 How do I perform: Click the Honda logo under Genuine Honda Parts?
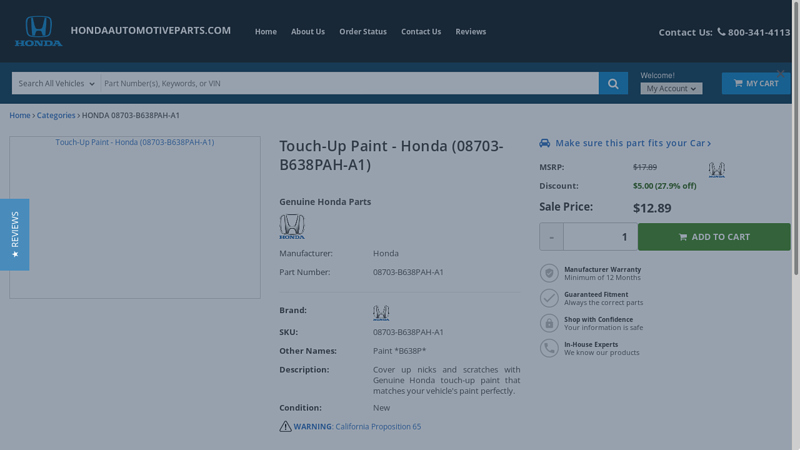292,227
